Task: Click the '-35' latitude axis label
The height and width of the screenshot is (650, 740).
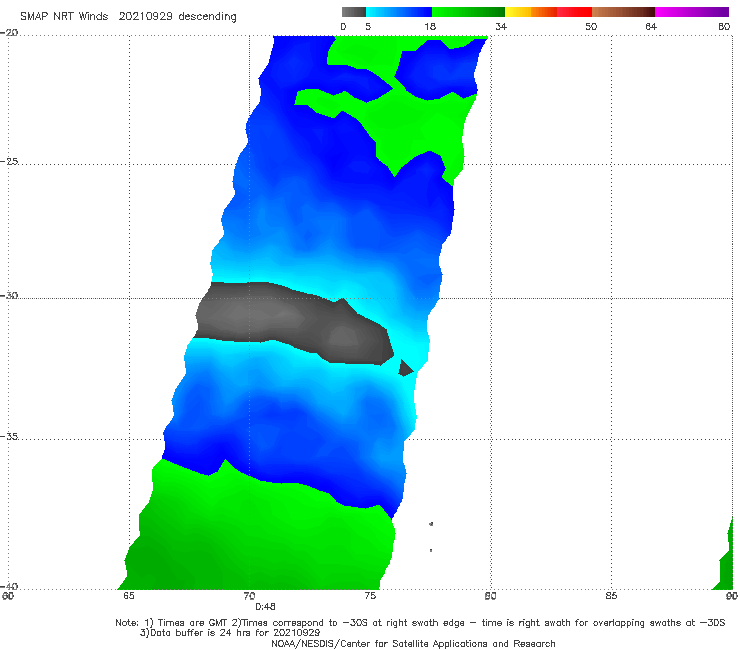Action: click(9, 436)
